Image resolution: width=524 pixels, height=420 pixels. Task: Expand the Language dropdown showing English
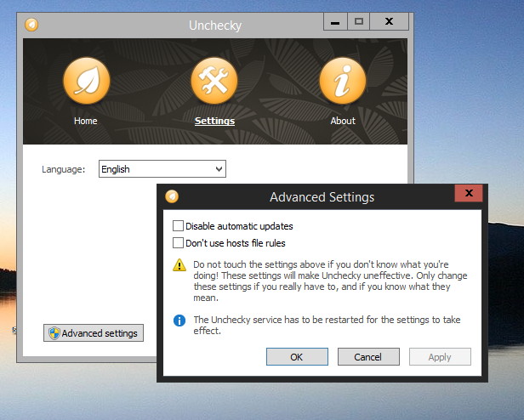tap(162, 168)
